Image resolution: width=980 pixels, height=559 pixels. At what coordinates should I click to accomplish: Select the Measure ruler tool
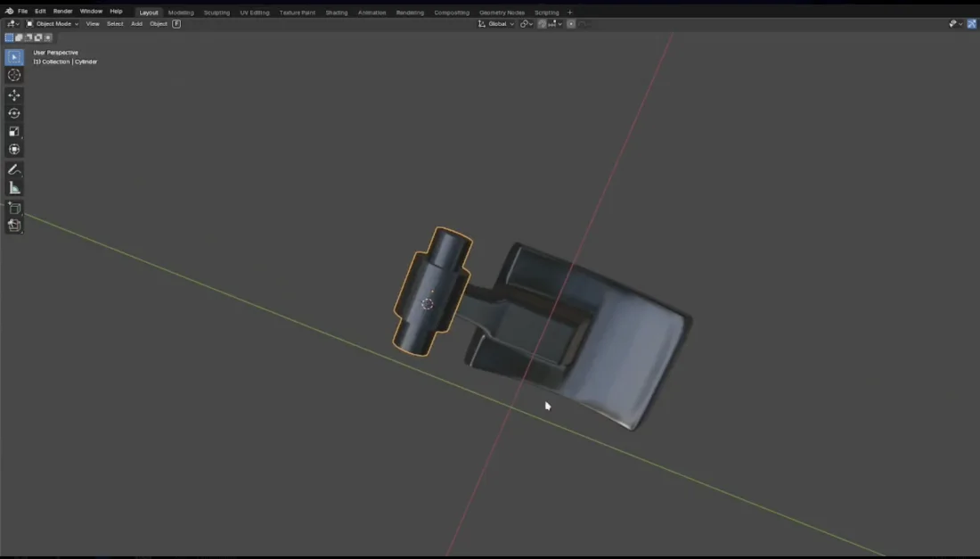[x=13, y=187]
